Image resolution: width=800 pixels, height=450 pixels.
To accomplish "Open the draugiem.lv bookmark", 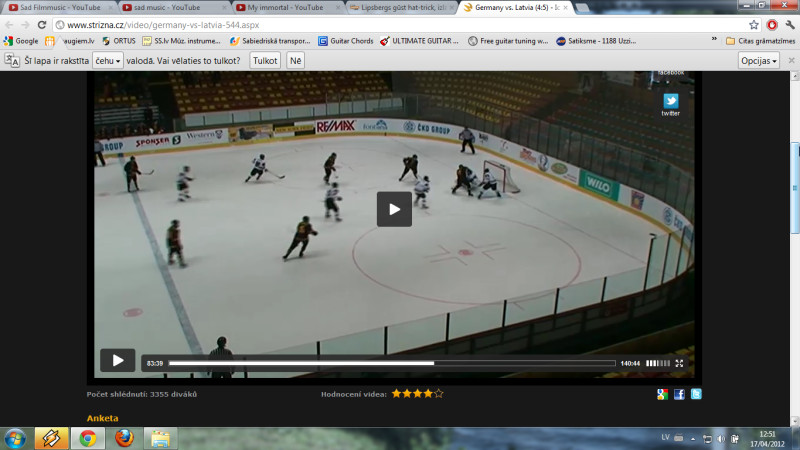I will click(70, 41).
